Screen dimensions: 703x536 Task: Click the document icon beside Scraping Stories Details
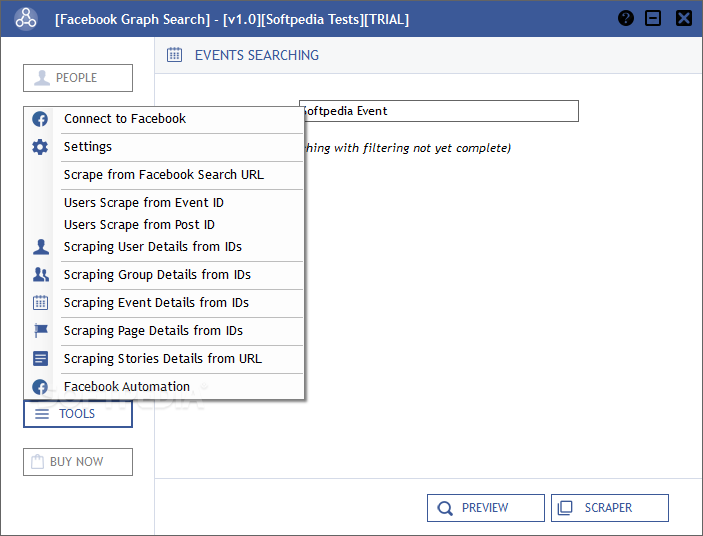[x=40, y=359]
